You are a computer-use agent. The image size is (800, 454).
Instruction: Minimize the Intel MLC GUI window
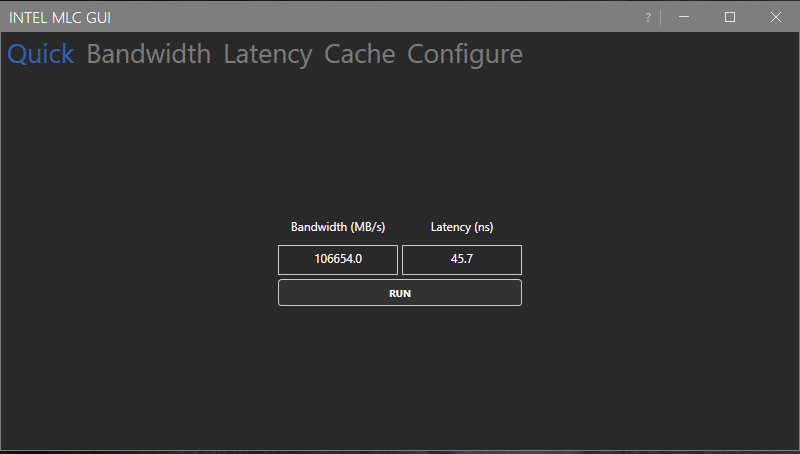(684, 17)
